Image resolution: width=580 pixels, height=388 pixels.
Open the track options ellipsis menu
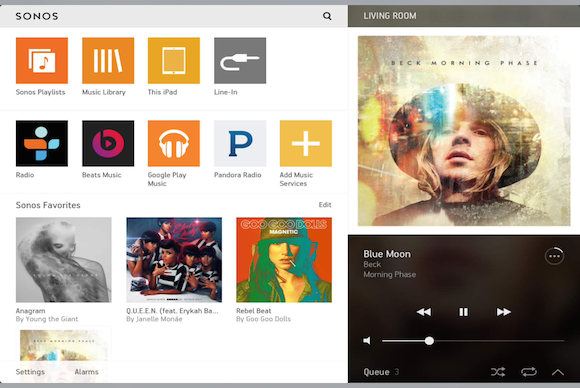(554, 256)
